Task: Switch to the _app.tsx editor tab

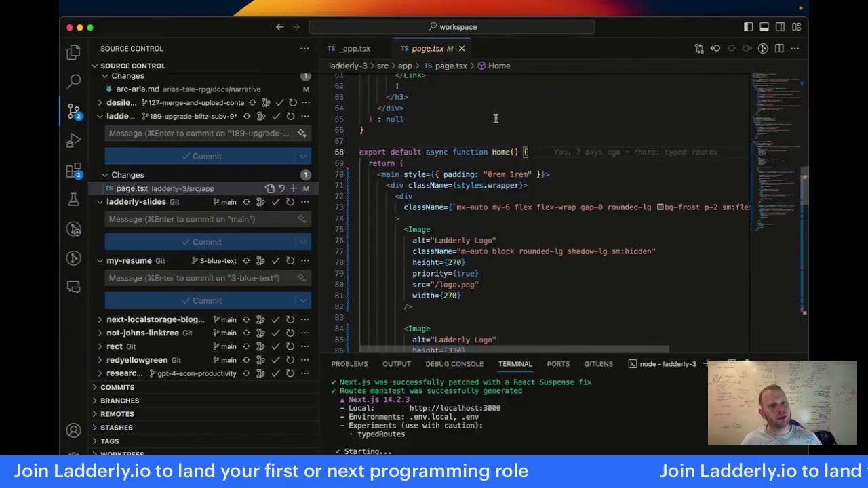Action: click(354, 49)
